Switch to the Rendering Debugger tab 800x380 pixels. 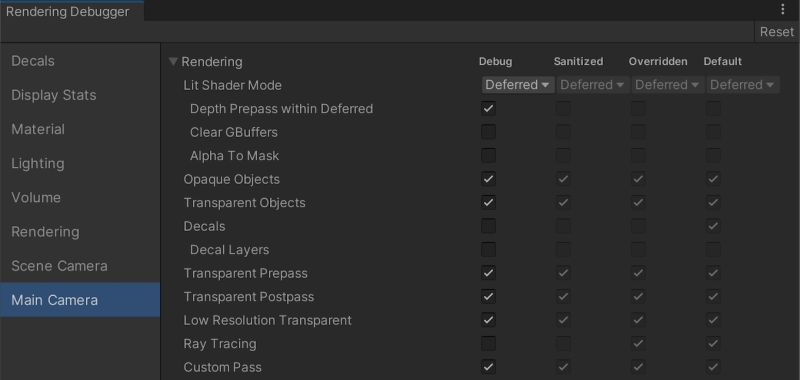(x=71, y=12)
